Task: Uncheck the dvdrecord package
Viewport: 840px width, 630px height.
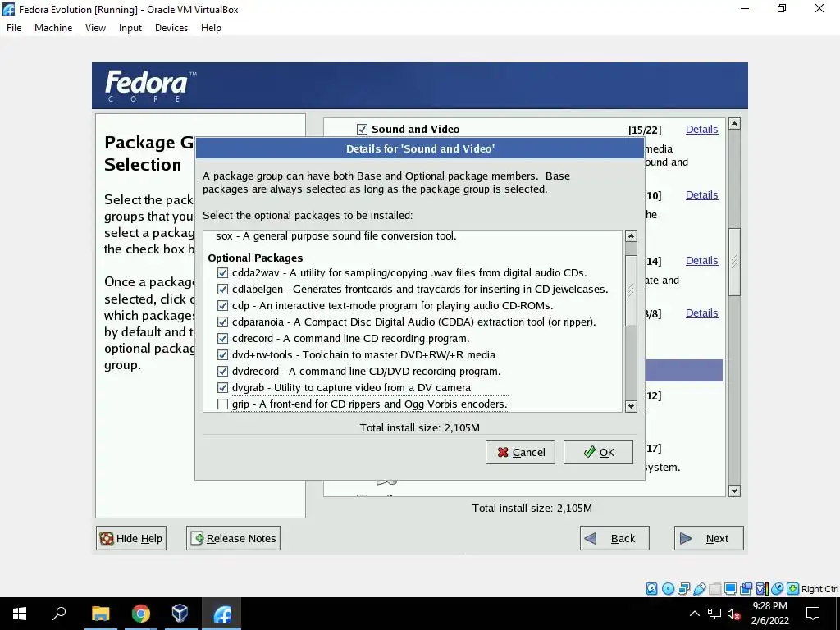Action: tap(222, 372)
